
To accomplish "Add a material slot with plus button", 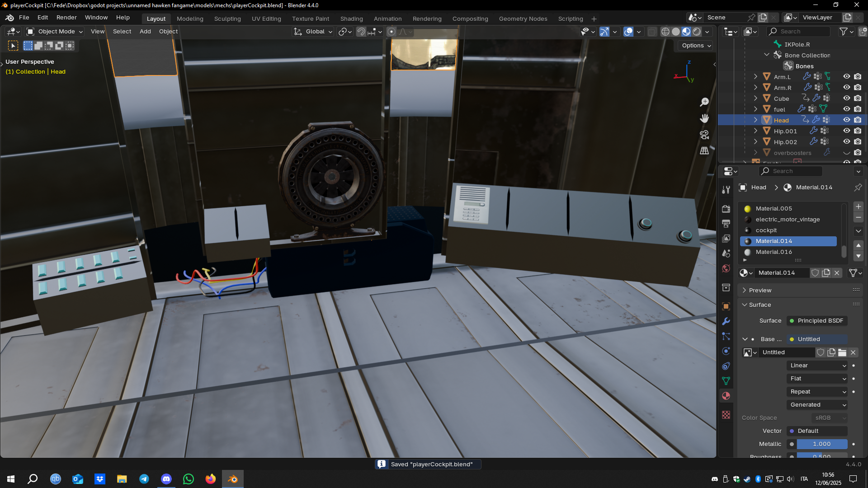I will (x=859, y=206).
